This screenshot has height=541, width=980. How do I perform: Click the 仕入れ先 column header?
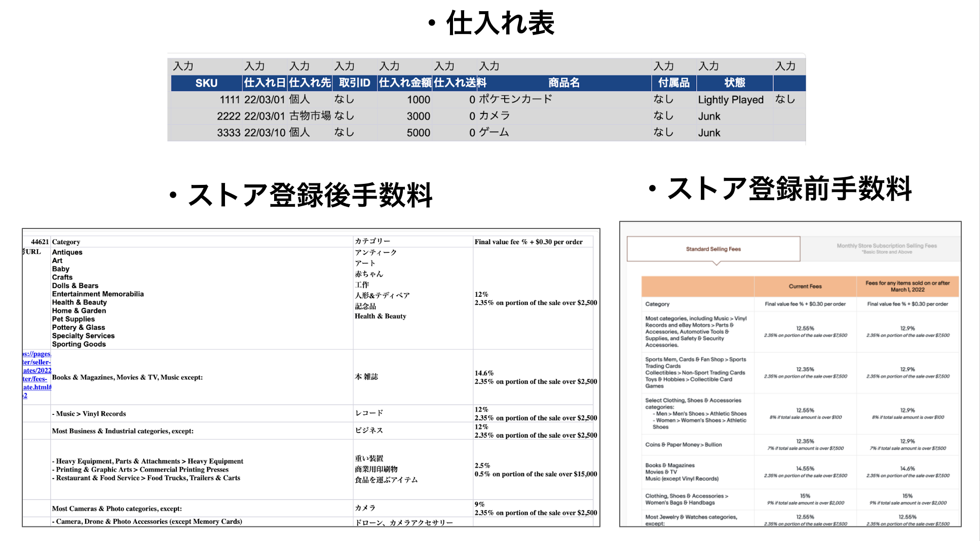310,83
